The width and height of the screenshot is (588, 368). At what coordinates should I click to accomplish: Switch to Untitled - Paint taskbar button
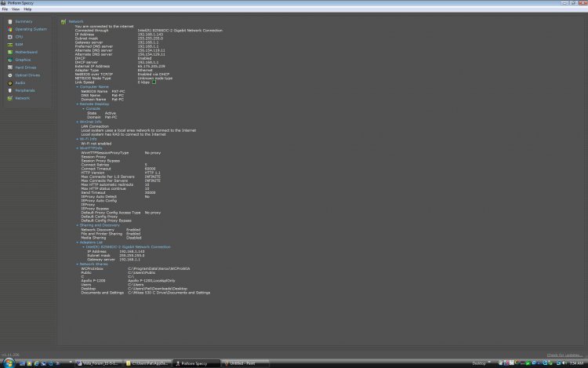coord(245,363)
